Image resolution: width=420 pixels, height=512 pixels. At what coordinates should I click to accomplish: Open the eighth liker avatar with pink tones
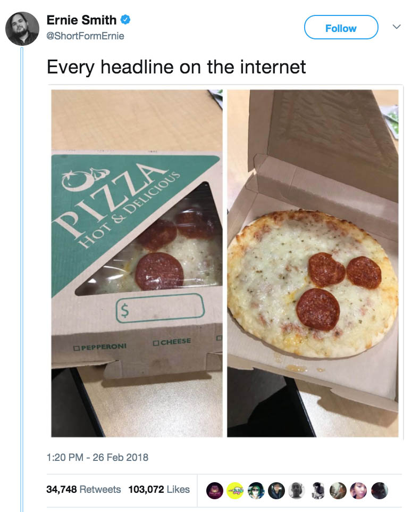358,491
